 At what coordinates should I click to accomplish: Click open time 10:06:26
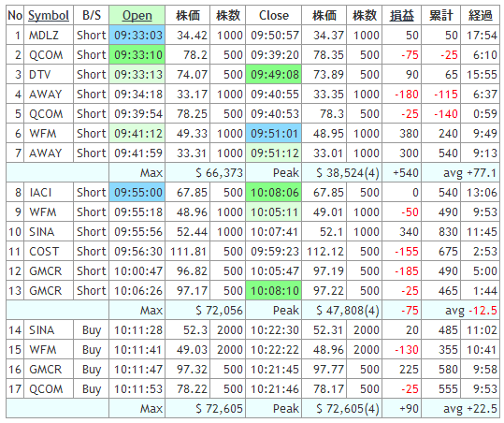pos(137,290)
